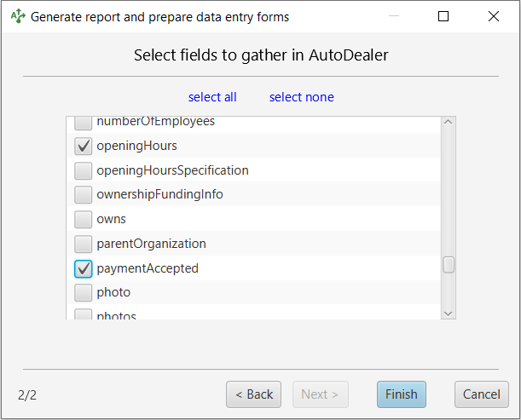Uncheck the paymentAccepted checkbox
521x420 pixels.
pyautogui.click(x=83, y=268)
